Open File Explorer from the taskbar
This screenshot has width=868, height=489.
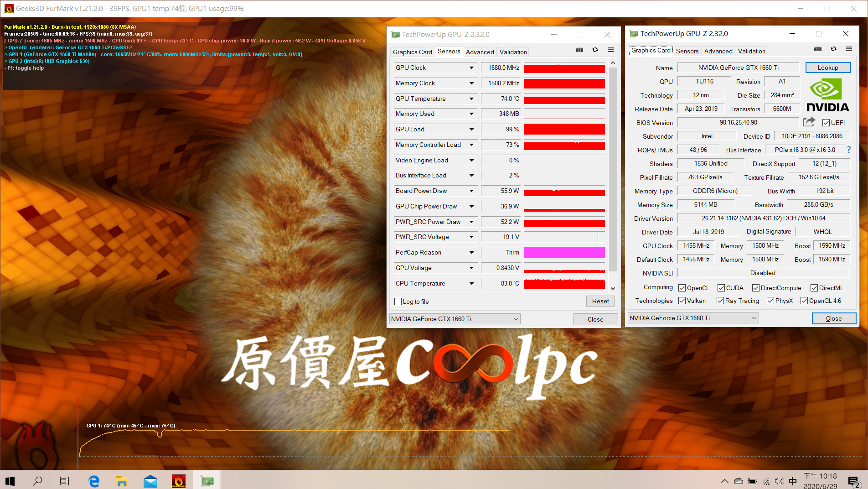pyautogui.click(x=122, y=481)
